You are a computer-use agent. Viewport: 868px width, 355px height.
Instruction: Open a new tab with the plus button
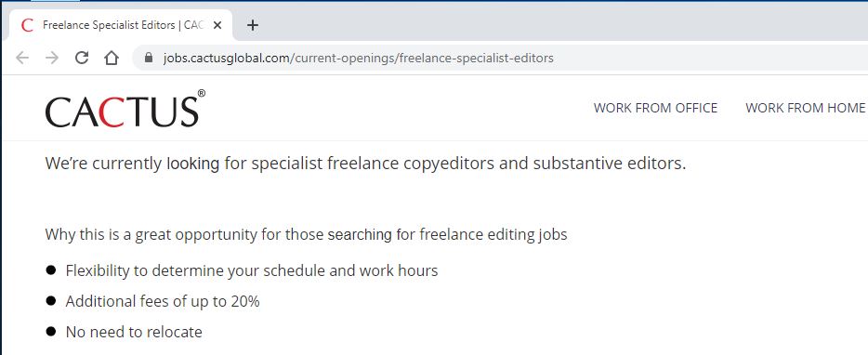tap(253, 25)
